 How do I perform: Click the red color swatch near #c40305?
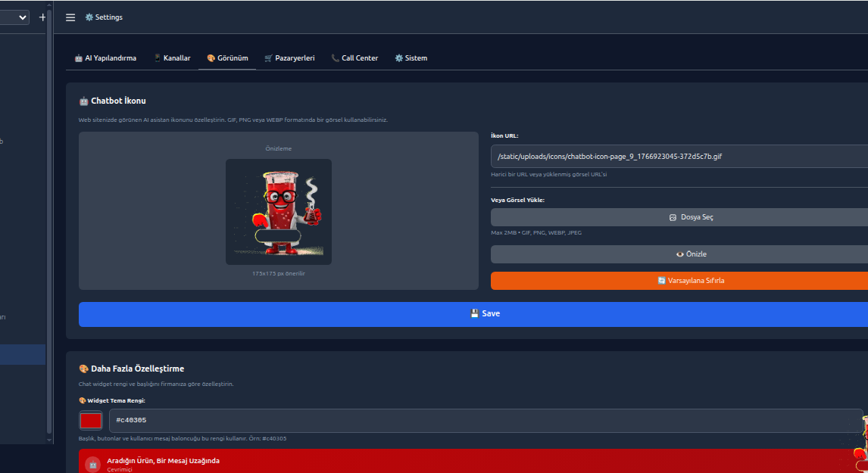tap(90, 420)
